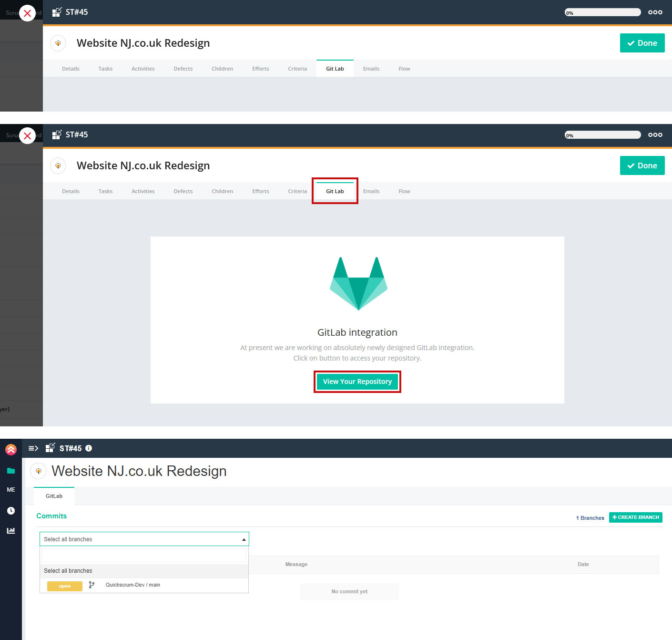672x640 pixels.
Task: Toggle the sidebar expand menu icon
Action: [33, 448]
